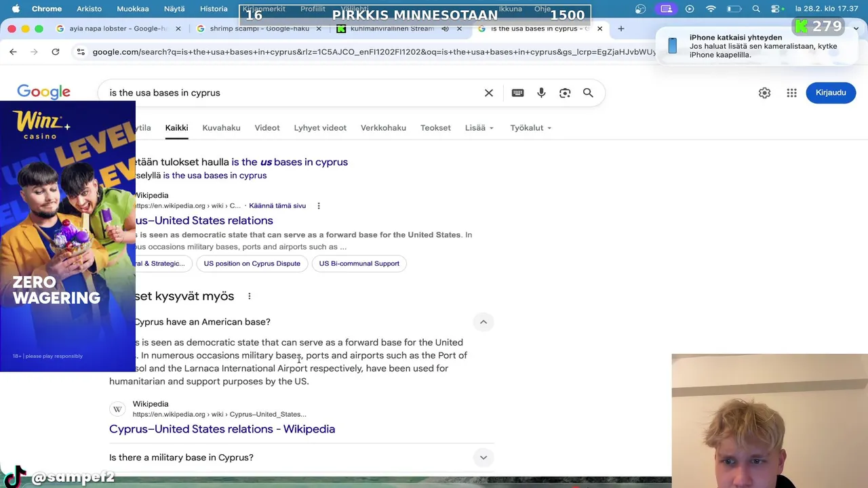Click 'Käännä tämä sivu' translate link
868x488 pixels.
tap(277, 206)
